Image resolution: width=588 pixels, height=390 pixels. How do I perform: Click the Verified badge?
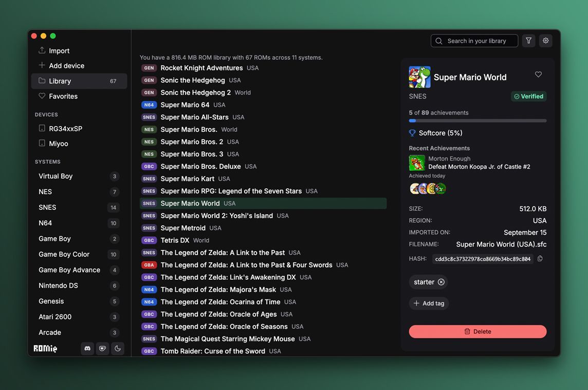[x=528, y=96]
